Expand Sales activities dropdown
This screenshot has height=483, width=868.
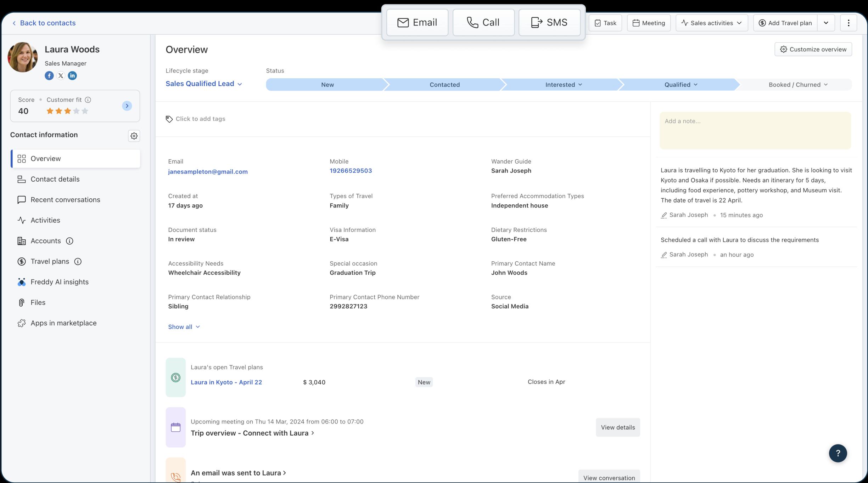(712, 23)
